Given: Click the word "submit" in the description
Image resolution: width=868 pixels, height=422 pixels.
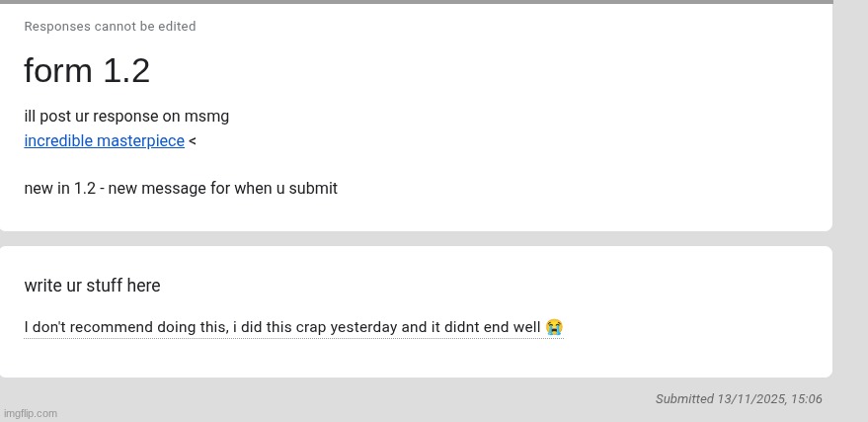Looking at the screenshot, I should [314, 189].
